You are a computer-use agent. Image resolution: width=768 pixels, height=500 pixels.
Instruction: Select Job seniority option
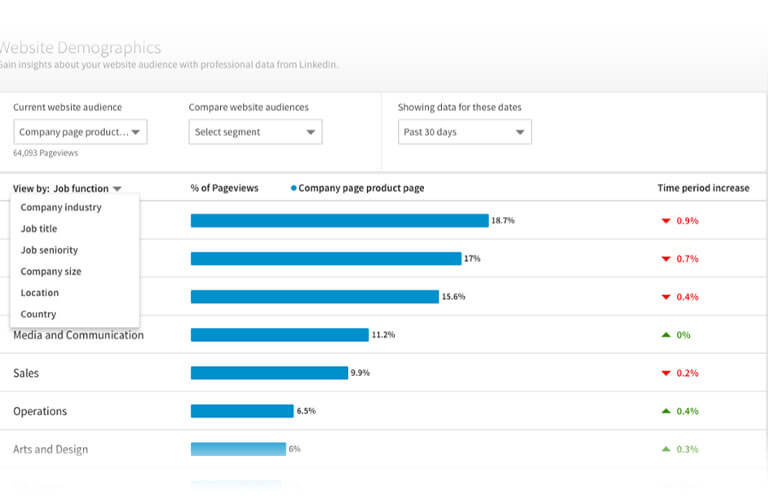[49, 250]
